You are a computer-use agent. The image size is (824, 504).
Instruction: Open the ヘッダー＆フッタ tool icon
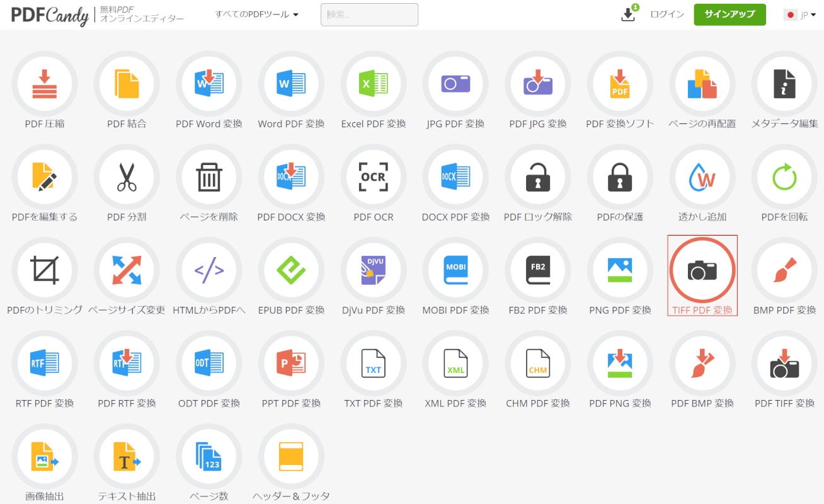(x=291, y=457)
